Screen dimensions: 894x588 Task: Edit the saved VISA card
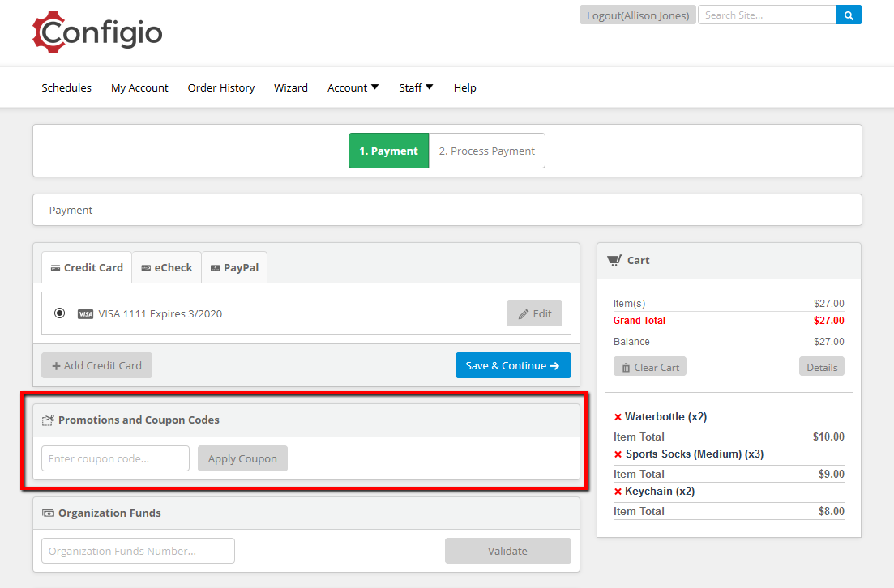coord(534,314)
